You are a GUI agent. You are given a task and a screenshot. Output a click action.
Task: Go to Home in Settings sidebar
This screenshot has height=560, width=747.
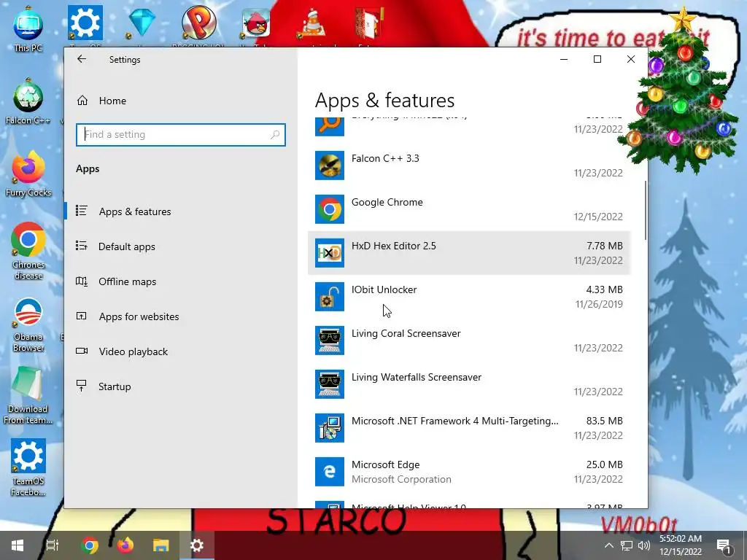pyautogui.click(x=112, y=101)
